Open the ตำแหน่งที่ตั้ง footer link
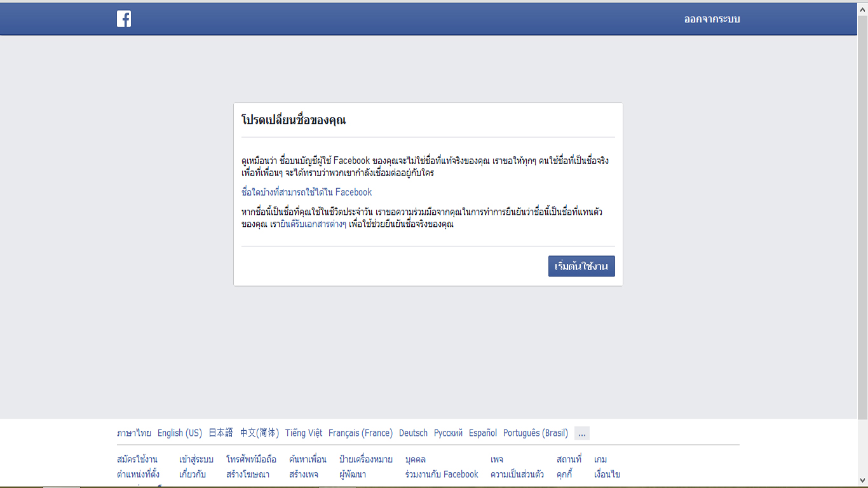This screenshot has height=488, width=868. 138,474
